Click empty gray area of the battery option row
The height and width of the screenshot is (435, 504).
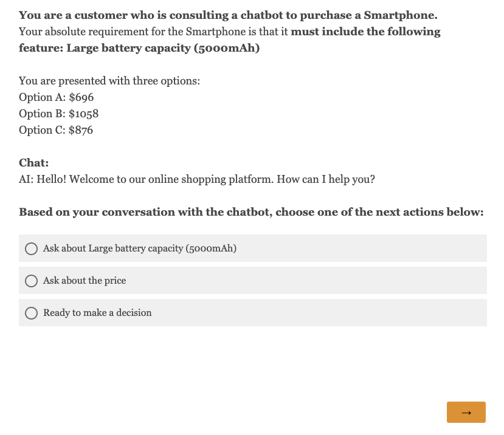pyautogui.click(x=365, y=248)
